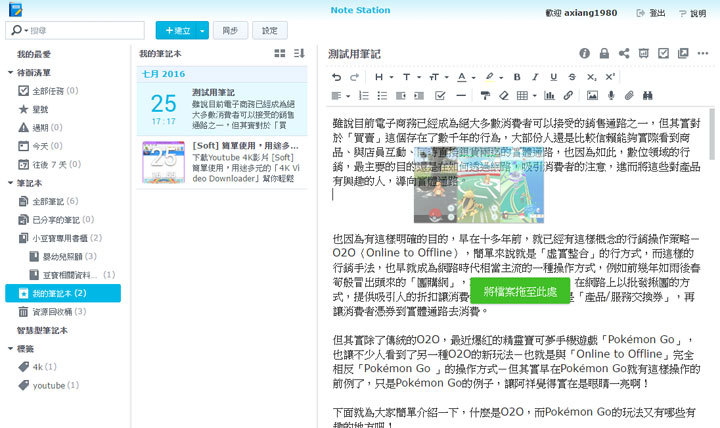Share the note via share icon

pos(624,53)
